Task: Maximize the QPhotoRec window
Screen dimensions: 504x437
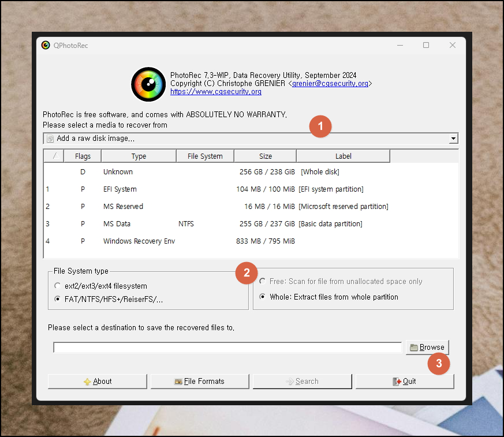Action: [x=426, y=45]
